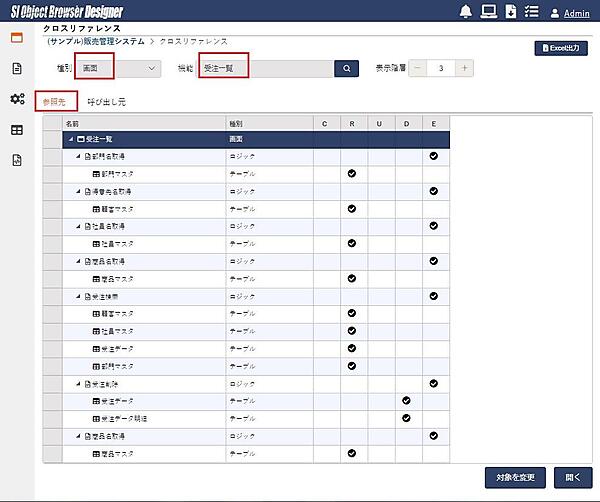Click the E check mark in 得意先名取得 row
The width and height of the screenshot is (600, 502).
pyautogui.click(x=434, y=191)
